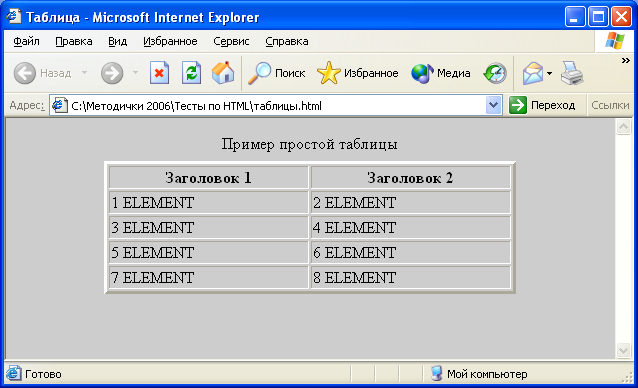Image resolution: width=638 pixels, height=388 pixels.
Task: Click the address field with таблицы.html path
Action: [x=277, y=106]
